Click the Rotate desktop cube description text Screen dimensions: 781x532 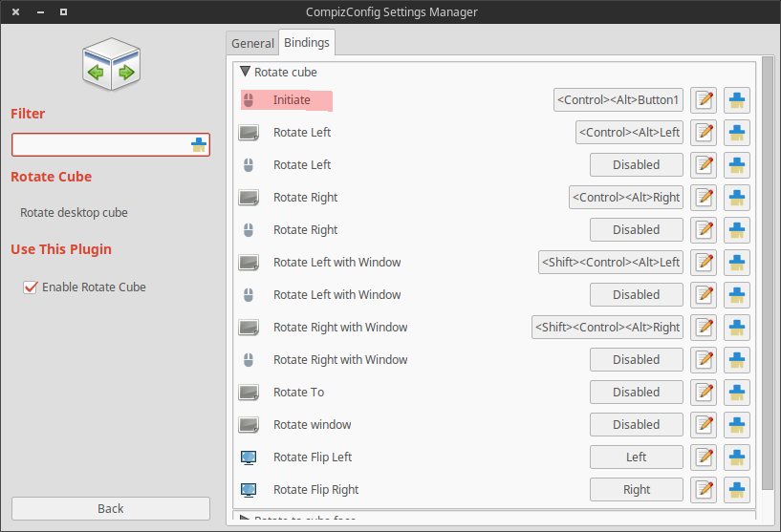pyautogui.click(x=74, y=212)
